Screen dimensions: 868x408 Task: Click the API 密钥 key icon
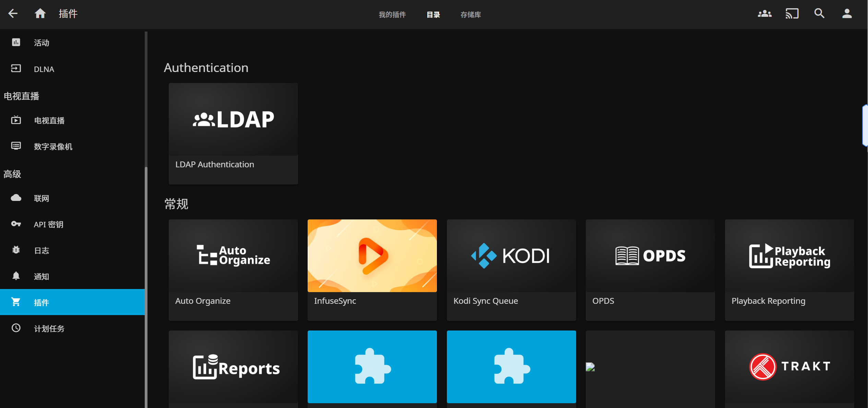pyautogui.click(x=16, y=224)
